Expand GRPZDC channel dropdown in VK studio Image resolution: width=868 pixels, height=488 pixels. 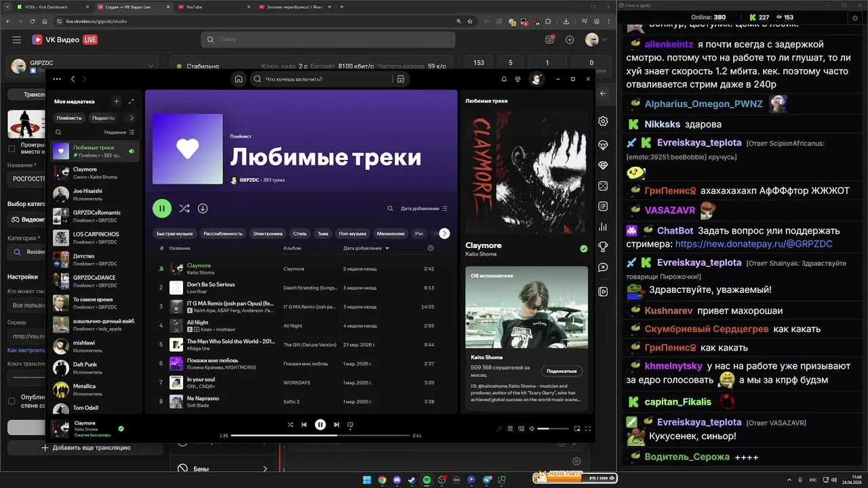151,66
